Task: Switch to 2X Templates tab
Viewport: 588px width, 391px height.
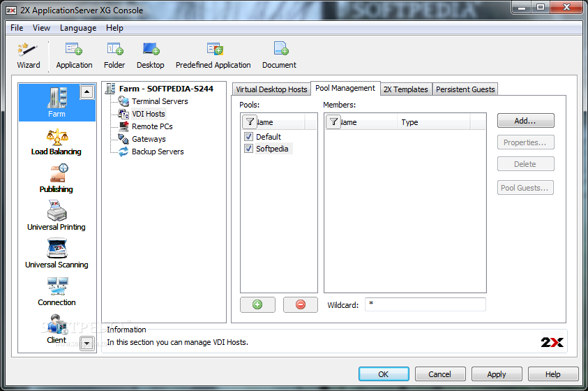Action: 406,89
